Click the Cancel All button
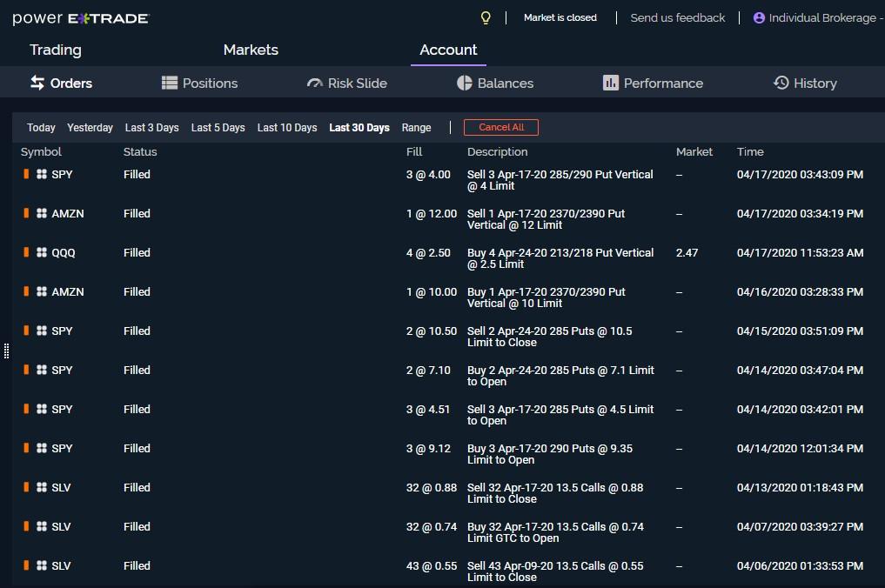The image size is (885, 588). pyautogui.click(x=501, y=128)
